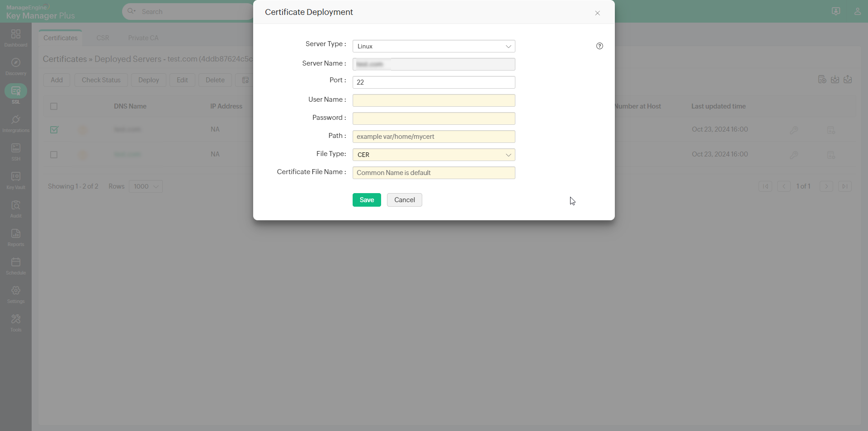
Task: Tick the unchecked row's checkbox
Action: tap(54, 155)
